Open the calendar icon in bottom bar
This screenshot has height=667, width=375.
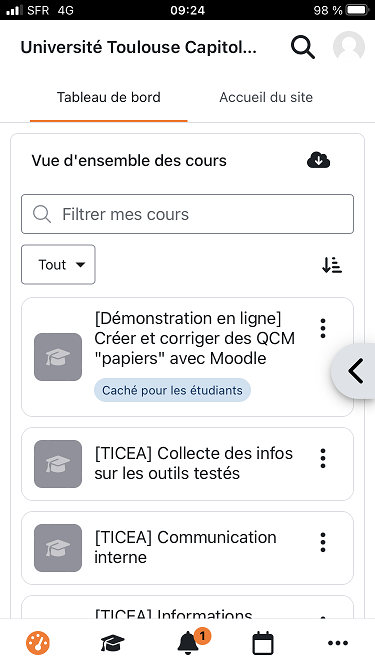coord(263,643)
